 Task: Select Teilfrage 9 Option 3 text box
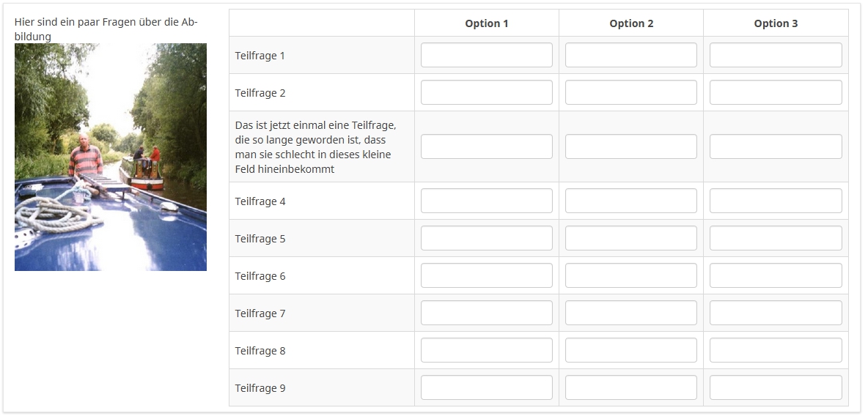(x=775, y=387)
